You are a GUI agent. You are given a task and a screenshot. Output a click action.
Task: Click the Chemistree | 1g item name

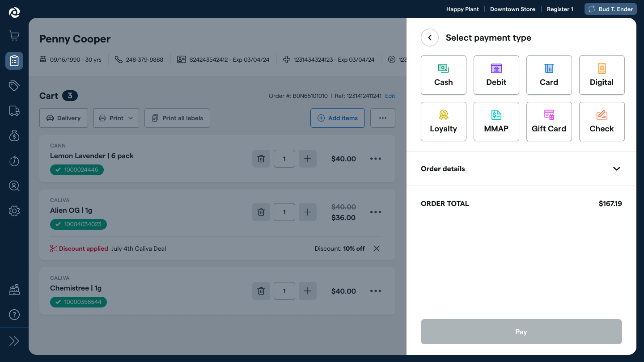coord(76,288)
